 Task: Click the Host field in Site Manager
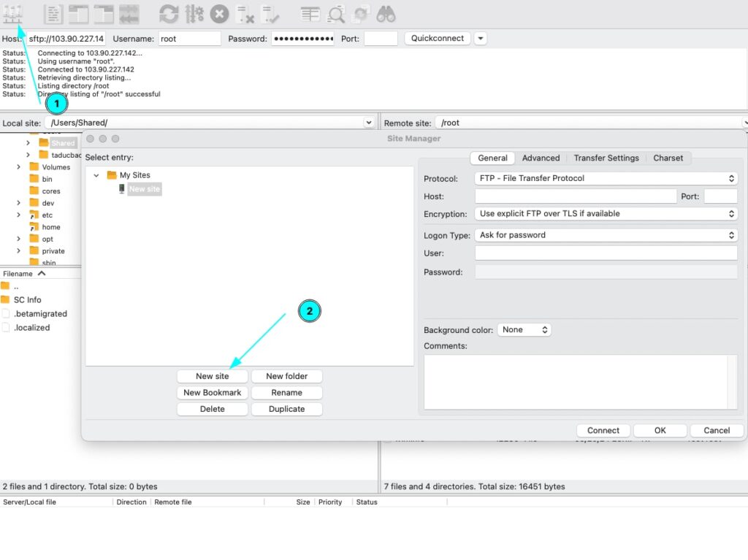[x=576, y=196]
